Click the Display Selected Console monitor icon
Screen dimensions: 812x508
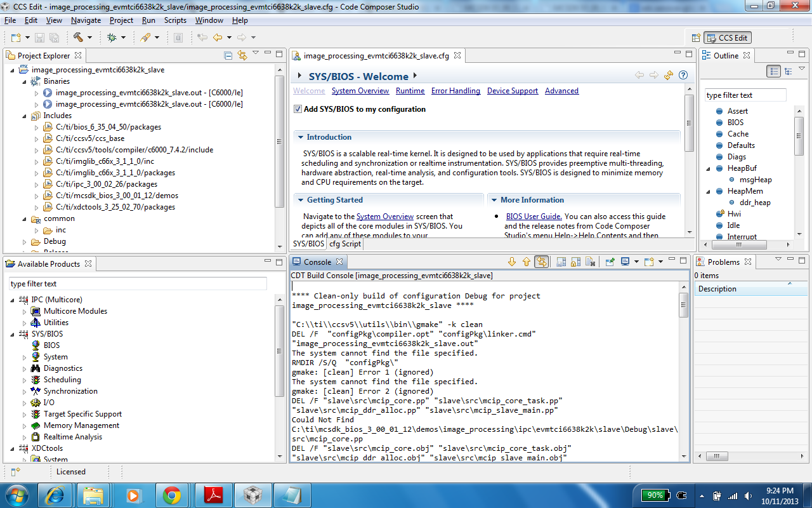(625, 262)
